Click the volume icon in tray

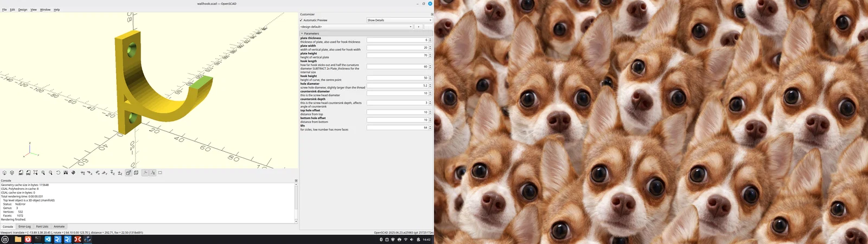click(x=412, y=239)
